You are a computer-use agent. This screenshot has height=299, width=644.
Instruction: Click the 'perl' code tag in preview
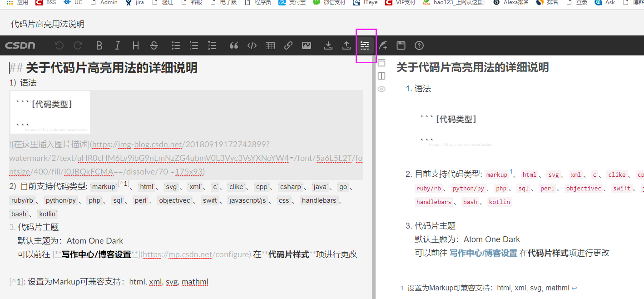[547, 188]
